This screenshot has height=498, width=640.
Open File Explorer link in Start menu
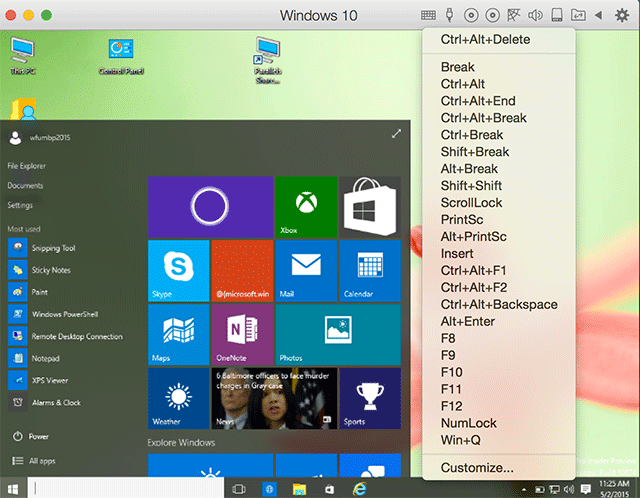coord(26,166)
